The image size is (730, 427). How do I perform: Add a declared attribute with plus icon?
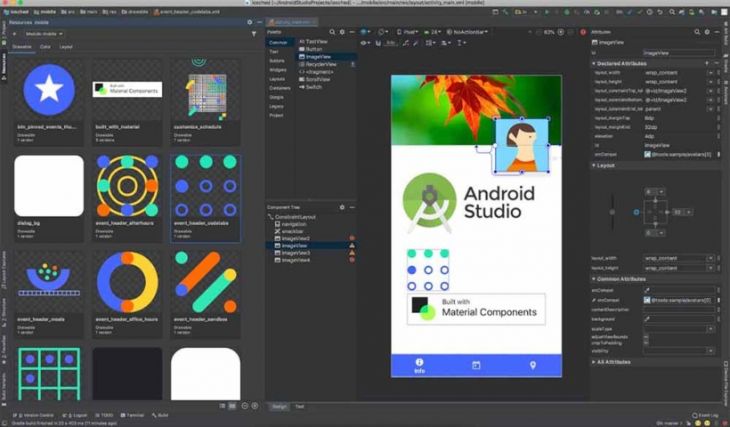point(707,63)
